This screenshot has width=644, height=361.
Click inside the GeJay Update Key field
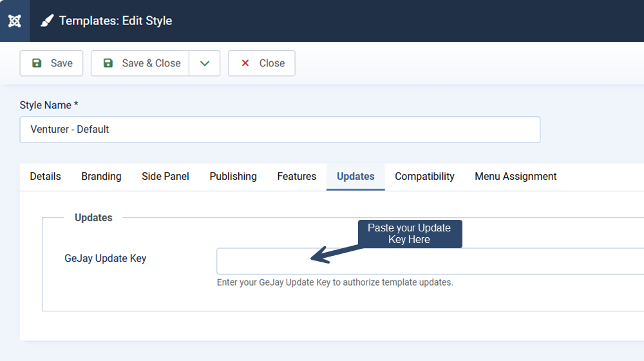[430, 261]
